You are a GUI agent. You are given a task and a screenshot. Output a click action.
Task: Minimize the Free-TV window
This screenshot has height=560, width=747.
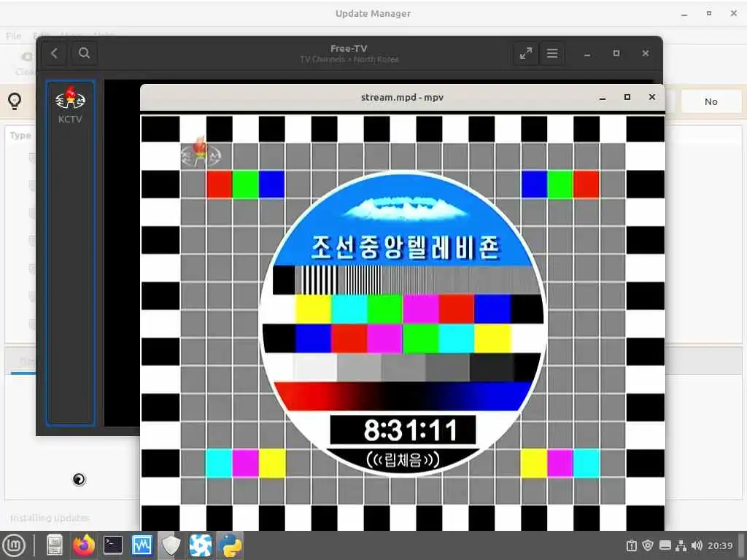(587, 54)
